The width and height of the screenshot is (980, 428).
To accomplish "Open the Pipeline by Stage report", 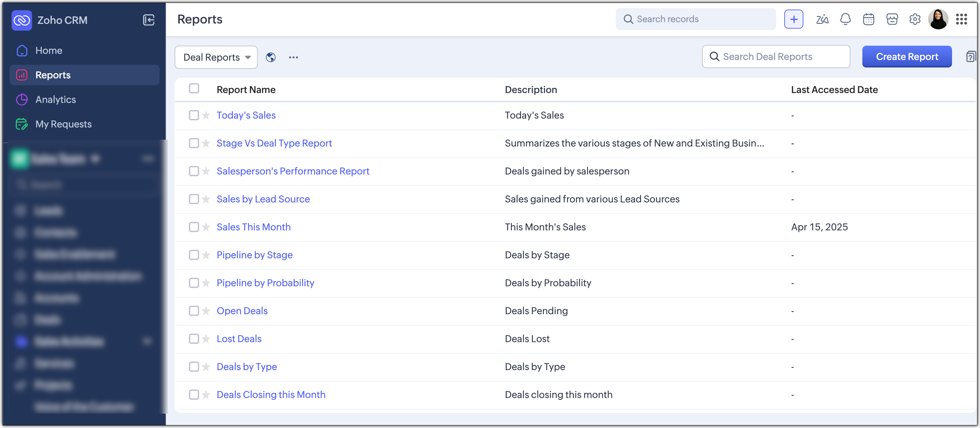I will click(x=254, y=255).
